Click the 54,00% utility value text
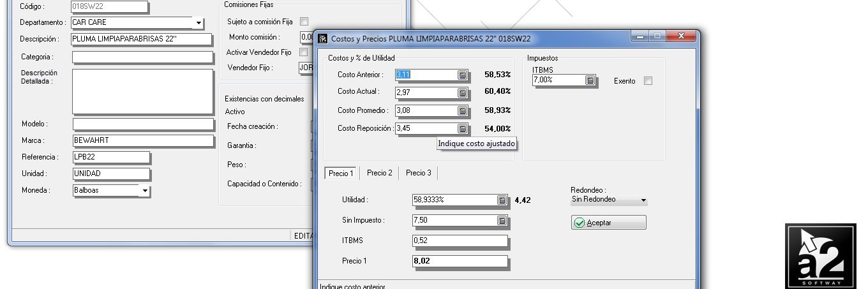The height and width of the screenshot is (289, 868). (x=497, y=129)
